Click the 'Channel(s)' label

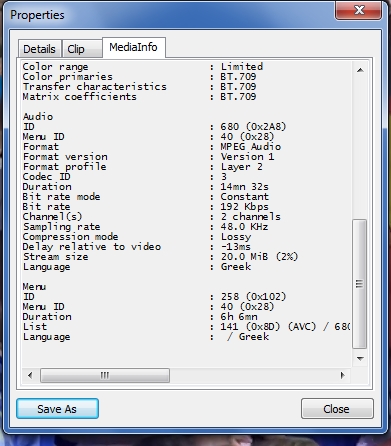52,217
